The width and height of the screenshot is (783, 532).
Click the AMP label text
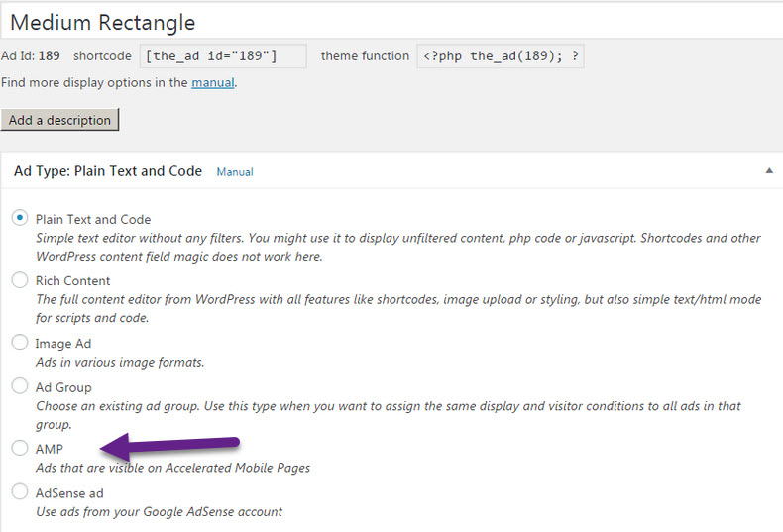point(50,449)
